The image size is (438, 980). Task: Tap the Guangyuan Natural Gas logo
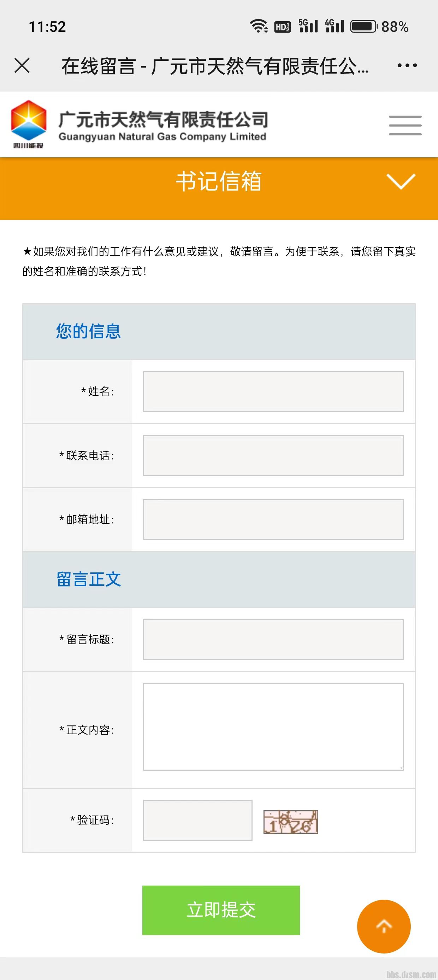click(x=29, y=124)
